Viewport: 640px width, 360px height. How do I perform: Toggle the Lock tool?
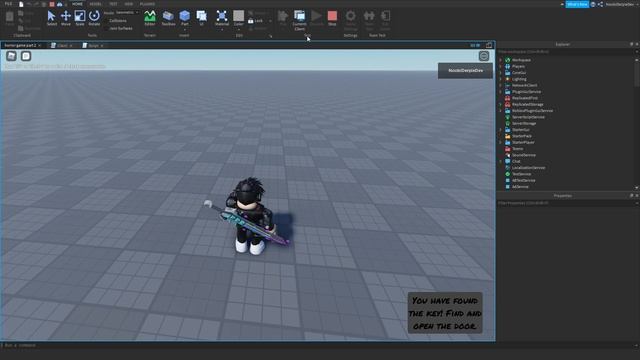point(256,20)
